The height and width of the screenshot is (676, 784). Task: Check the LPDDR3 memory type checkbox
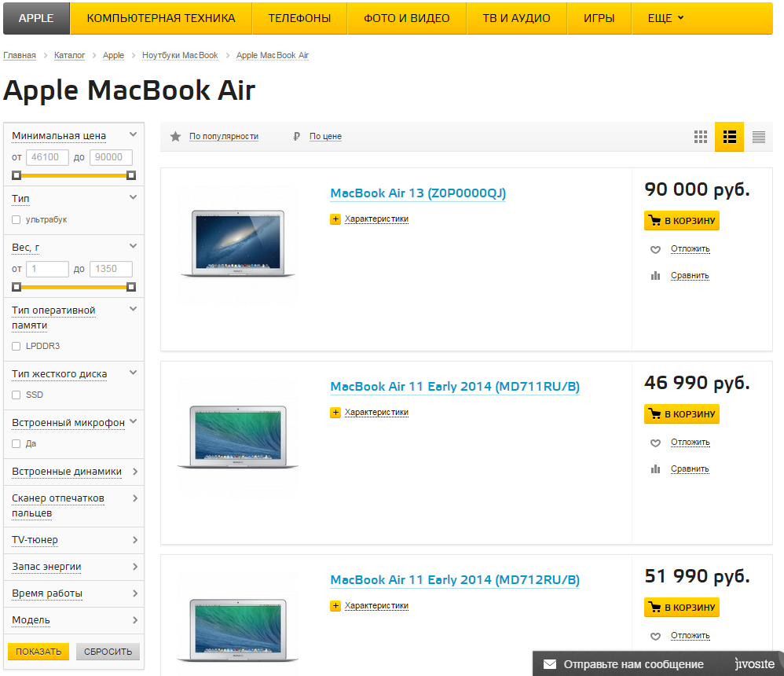point(16,347)
